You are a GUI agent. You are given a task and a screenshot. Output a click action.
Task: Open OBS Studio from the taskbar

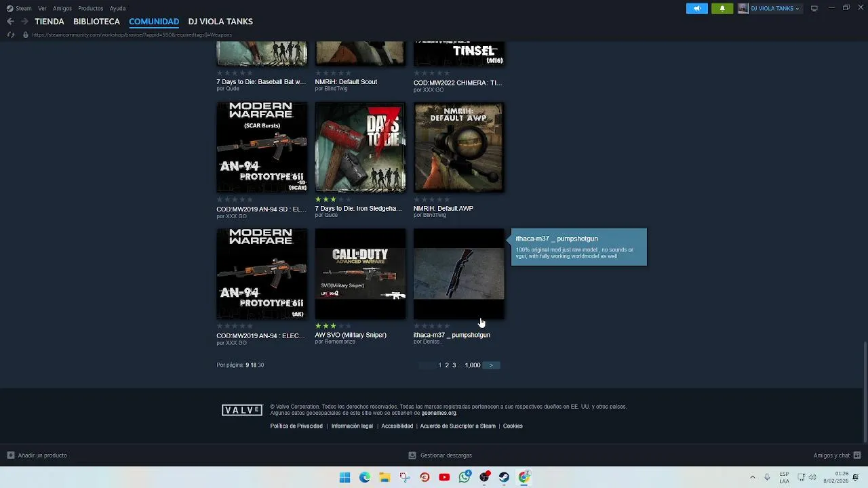click(x=484, y=477)
